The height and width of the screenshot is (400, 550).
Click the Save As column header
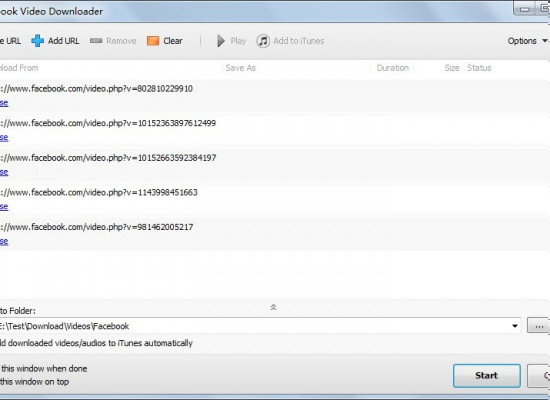click(241, 68)
